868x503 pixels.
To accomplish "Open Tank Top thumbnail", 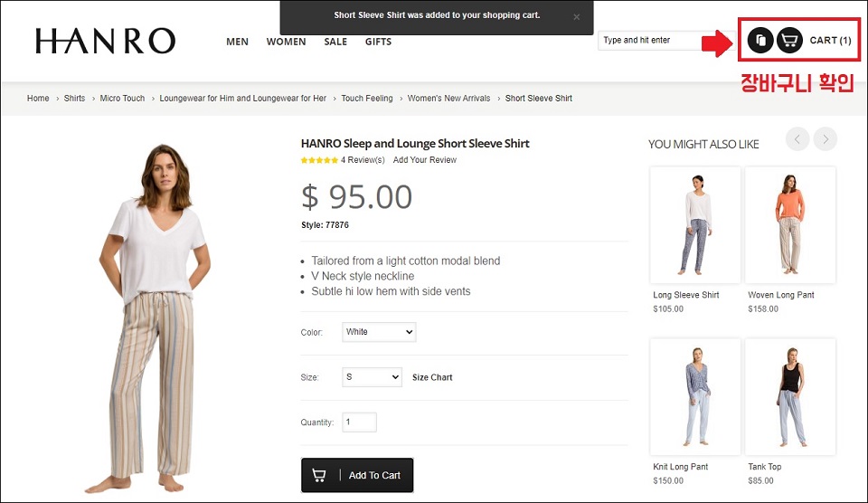I will 790,396.
